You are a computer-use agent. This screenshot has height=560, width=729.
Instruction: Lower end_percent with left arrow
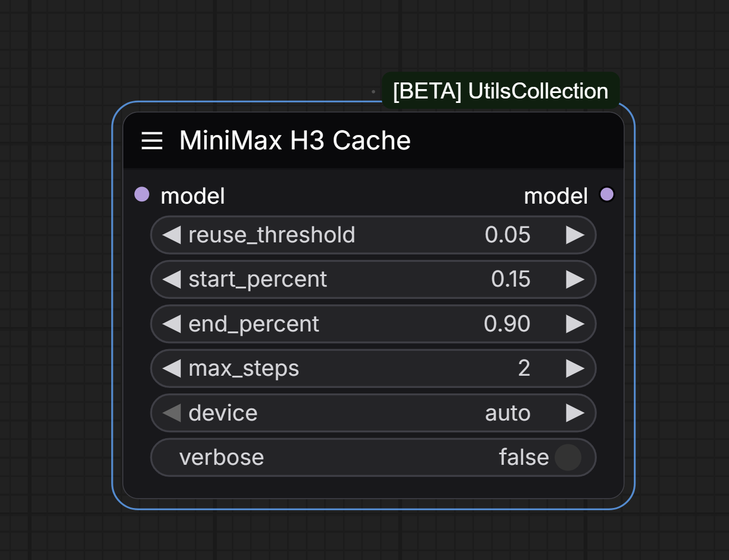(171, 324)
